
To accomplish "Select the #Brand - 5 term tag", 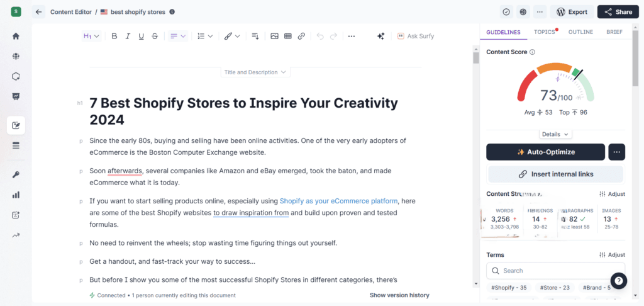I will pyautogui.click(x=596, y=288).
